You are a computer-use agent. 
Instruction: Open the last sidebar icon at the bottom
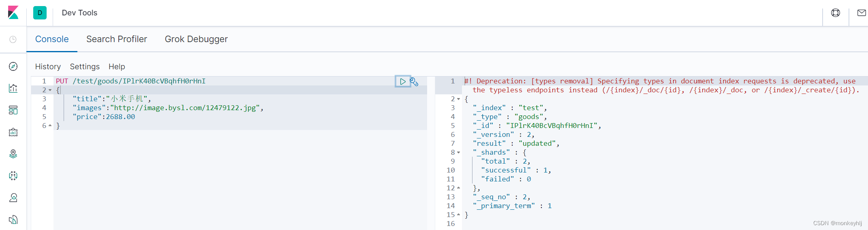pos(13,219)
